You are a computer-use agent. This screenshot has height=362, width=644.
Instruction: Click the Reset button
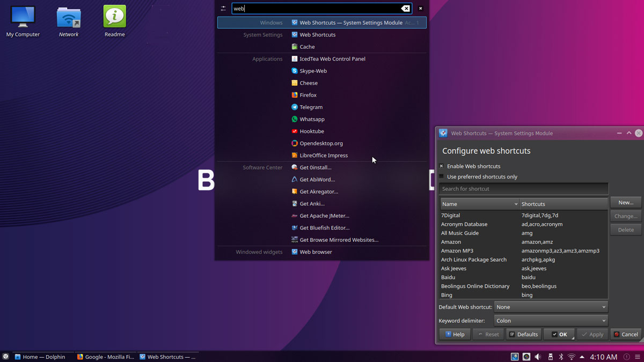(488, 334)
